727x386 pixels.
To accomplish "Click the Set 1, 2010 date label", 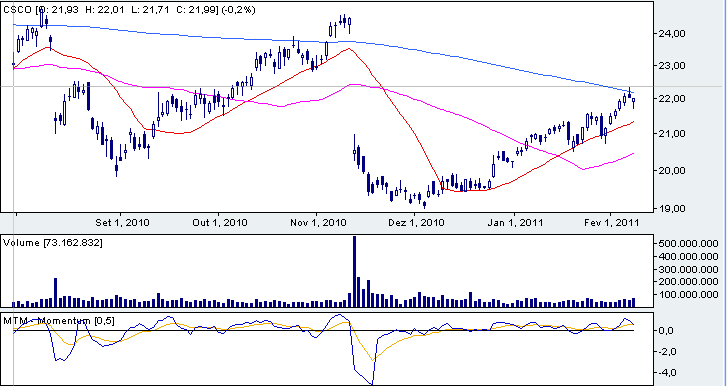I will [x=122, y=223].
